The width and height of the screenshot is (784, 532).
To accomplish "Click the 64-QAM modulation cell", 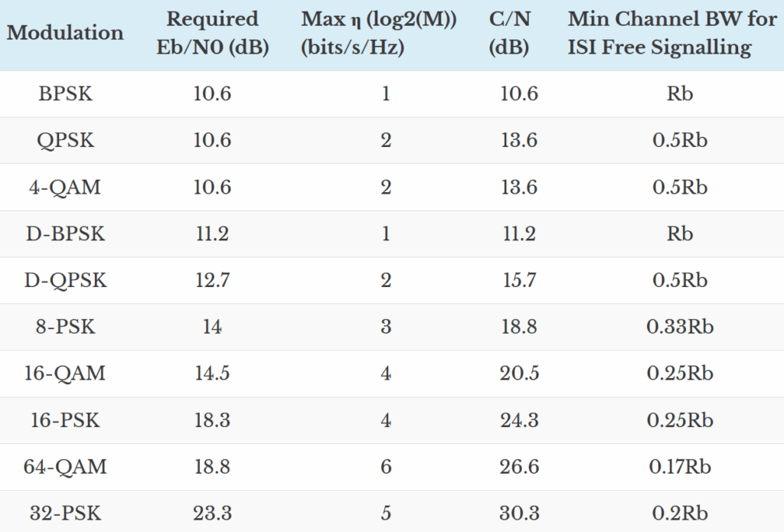I will coord(66,468).
